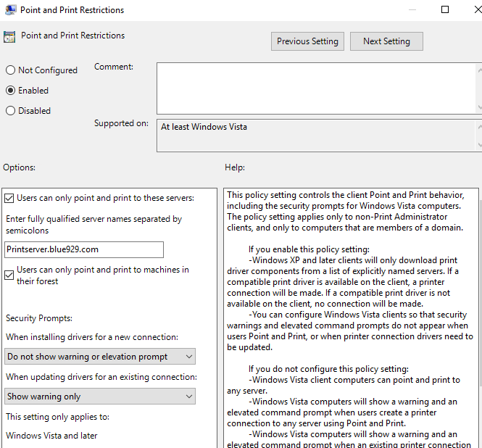Click the Comment box scroll down arrow
This screenshot has width=482, height=448.
point(478,107)
